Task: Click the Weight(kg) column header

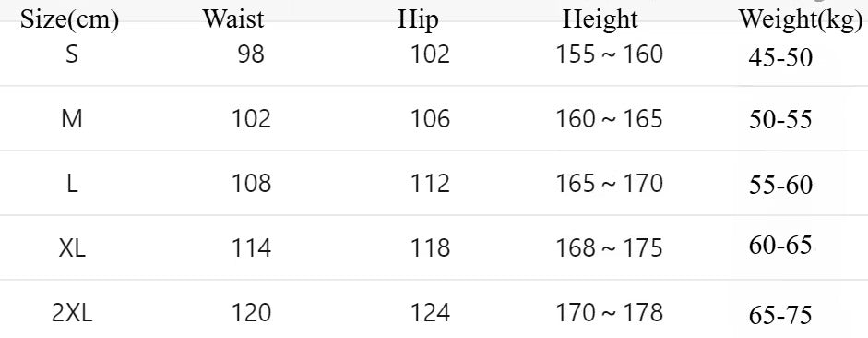Action: (801, 20)
